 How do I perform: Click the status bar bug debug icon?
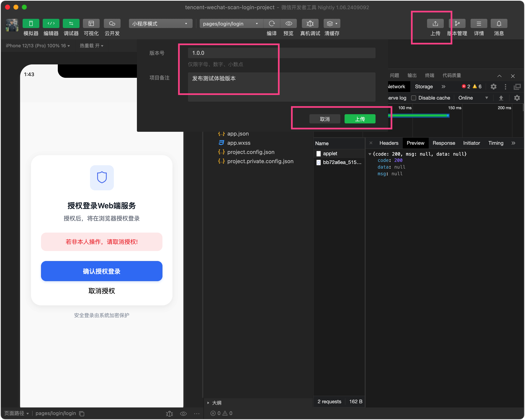pyautogui.click(x=170, y=414)
